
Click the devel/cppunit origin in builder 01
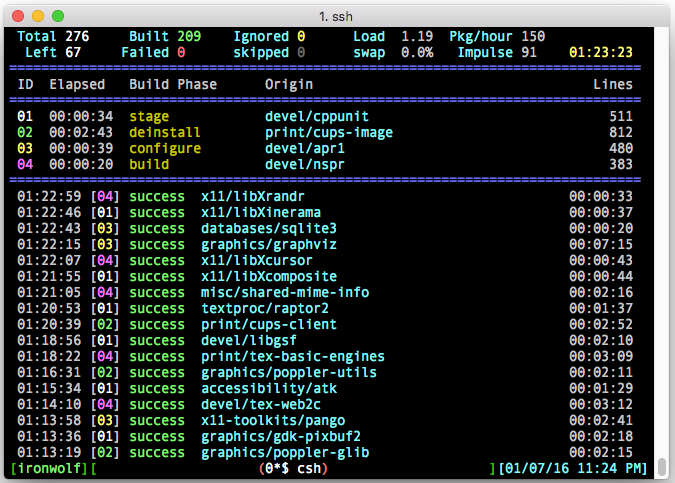312,116
